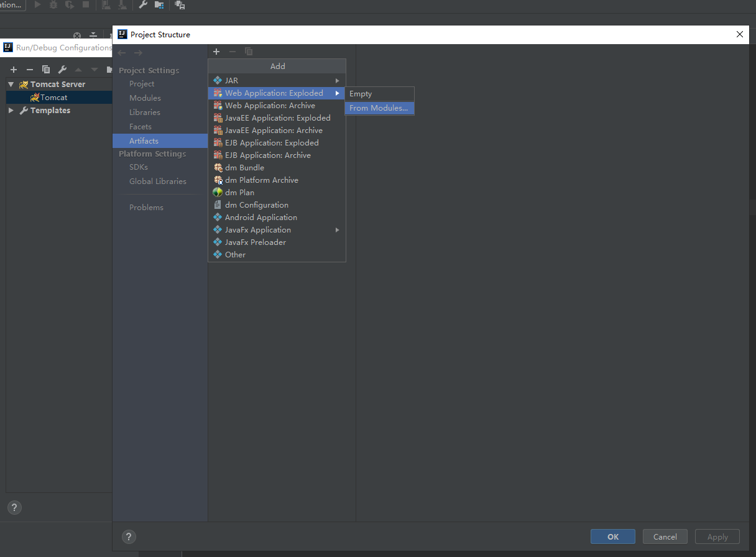Click the back navigation arrow
Image resolution: width=756 pixels, height=557 pixels.
122,53
